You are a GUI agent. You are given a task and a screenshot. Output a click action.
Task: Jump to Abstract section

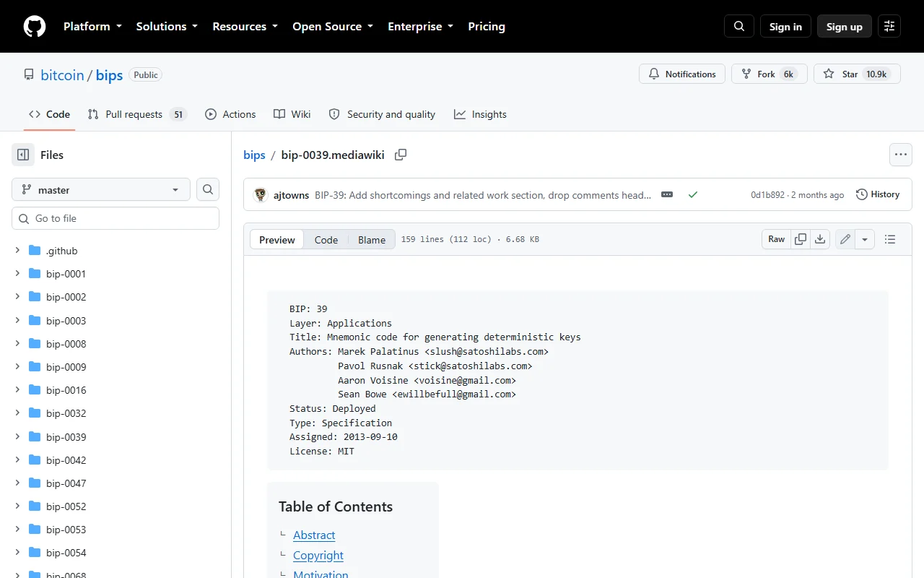point(314,535)
